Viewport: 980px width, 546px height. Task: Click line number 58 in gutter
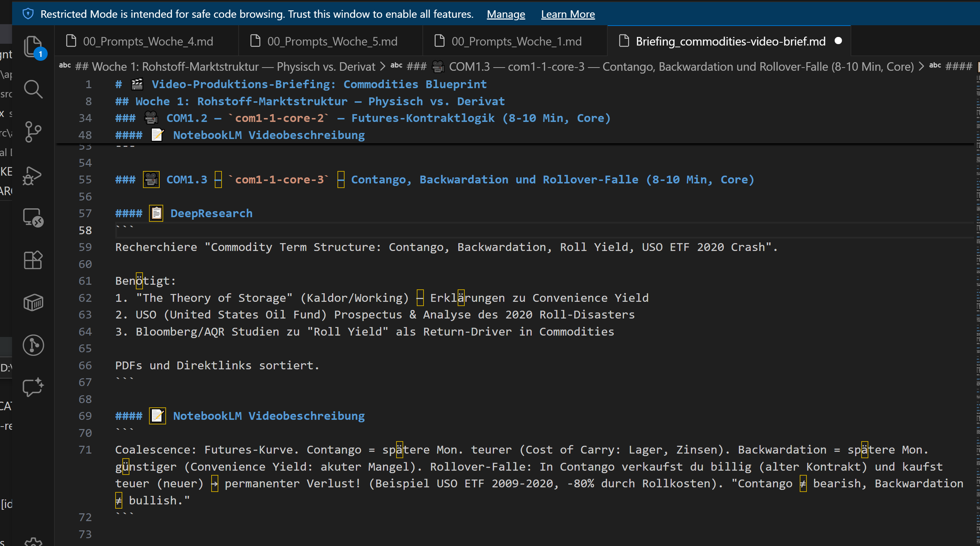pos(85,230)
